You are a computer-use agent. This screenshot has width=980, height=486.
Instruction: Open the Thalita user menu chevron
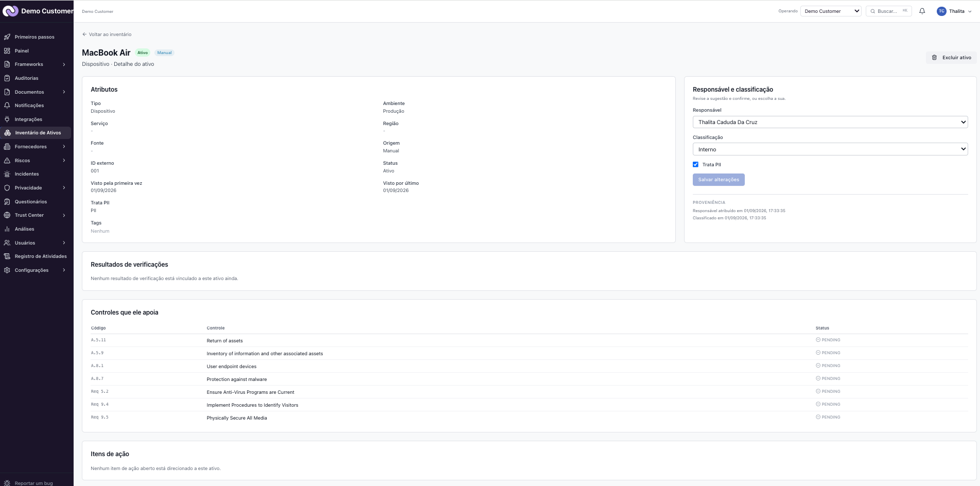click(970, 11)
